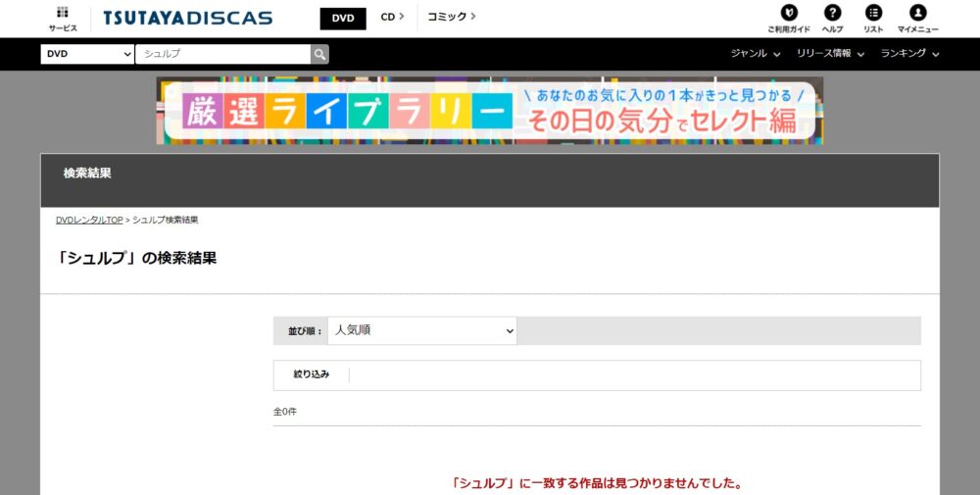Open the リスト list icon
The image size is (980, 495).
[873, 19]
